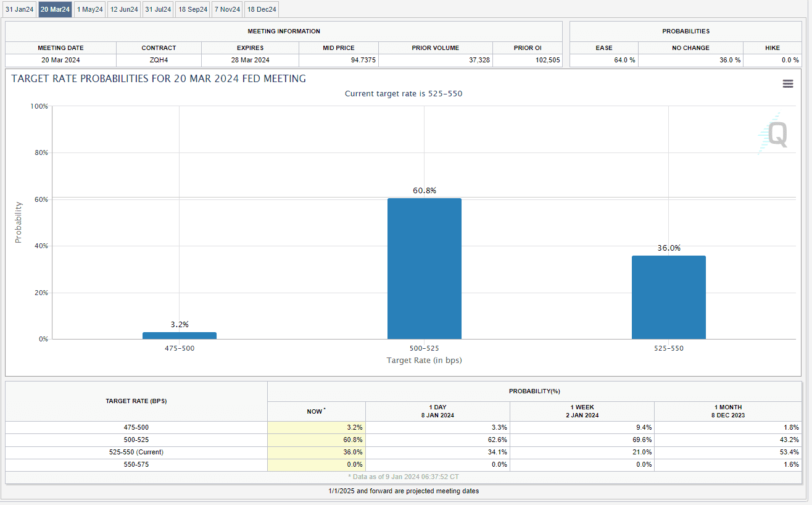
Task: Click the NOW column header
Action: coord(316,411)
